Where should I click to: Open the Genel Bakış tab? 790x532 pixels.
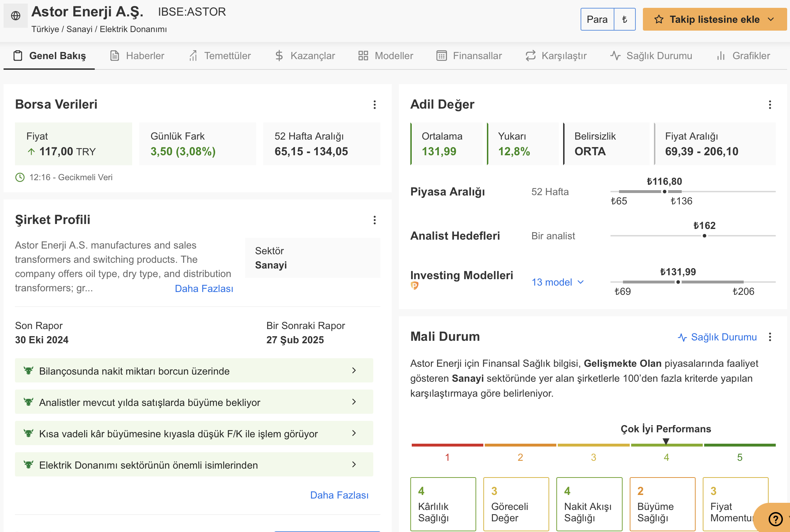pos(49,56)
